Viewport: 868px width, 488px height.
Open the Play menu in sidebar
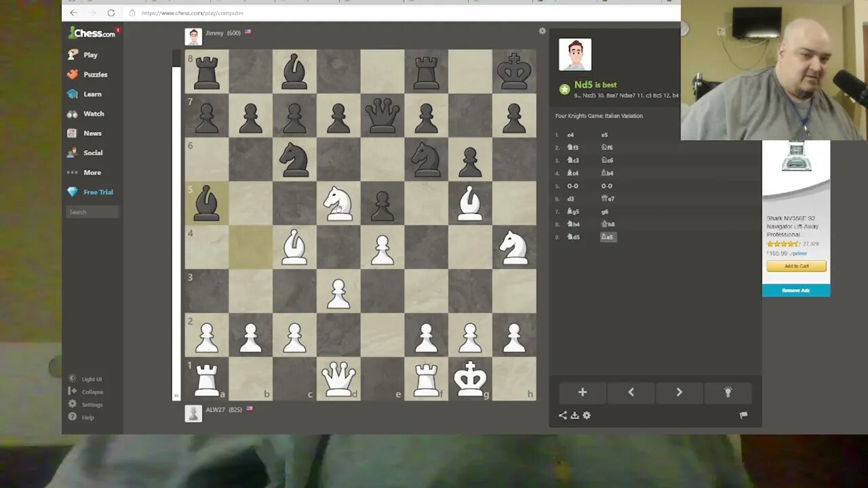pyautogui.click(x=82, y=55)
